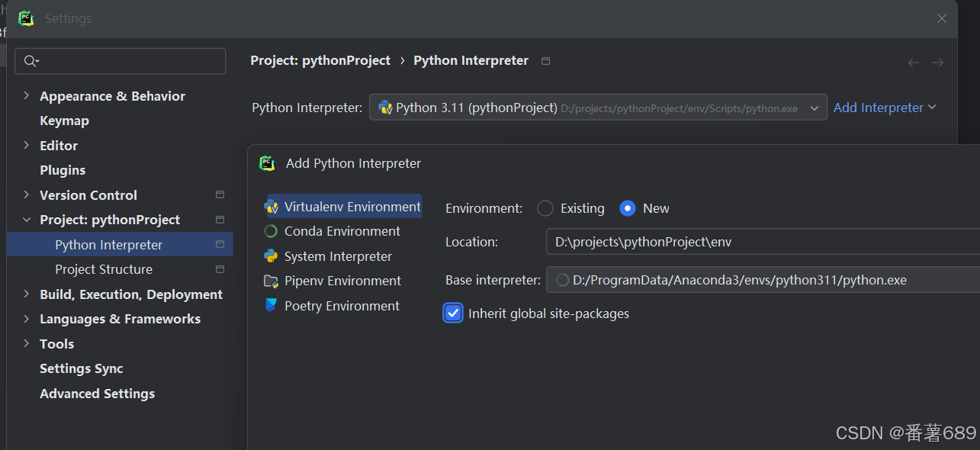Open the Keymap settings page
Image resolution: width=980 pixels, height=450 pixels.
tap(64, 121)
